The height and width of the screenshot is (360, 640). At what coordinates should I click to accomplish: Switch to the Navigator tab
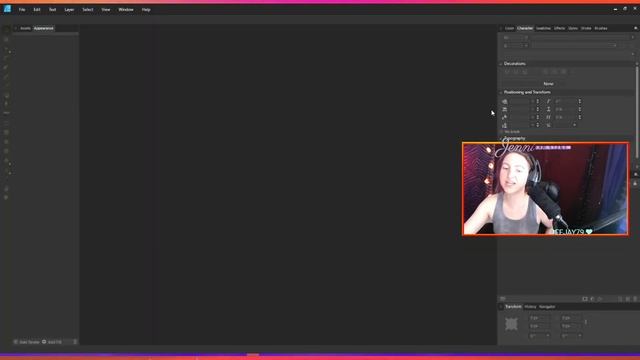pos(547,307)
